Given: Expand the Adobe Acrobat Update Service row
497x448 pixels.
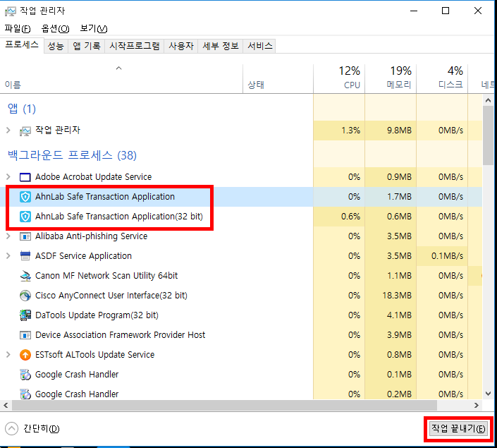Looking at the screenshot, I should pos(8,176).
